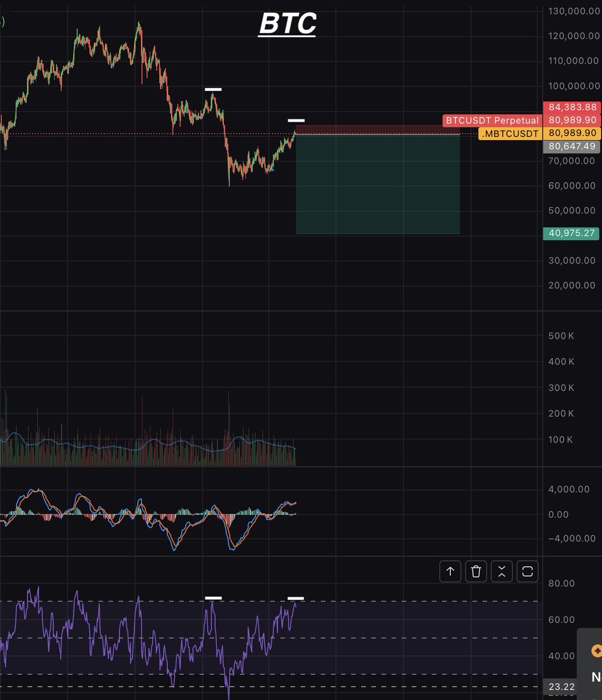Click the 70,000.00 price axis label
The image size is (602, 700).
(572, 161)
